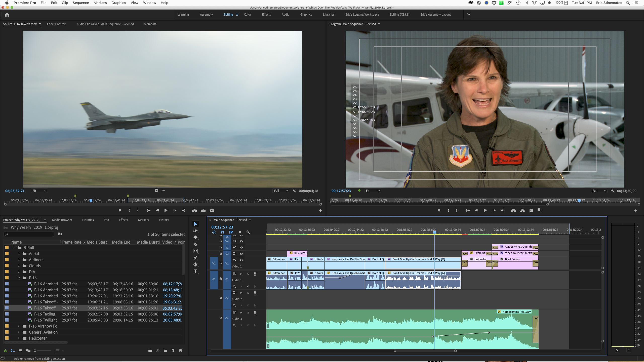Toggle timeline Snap magnet icon
Screen dimensions: 644x362
(223, 232)
